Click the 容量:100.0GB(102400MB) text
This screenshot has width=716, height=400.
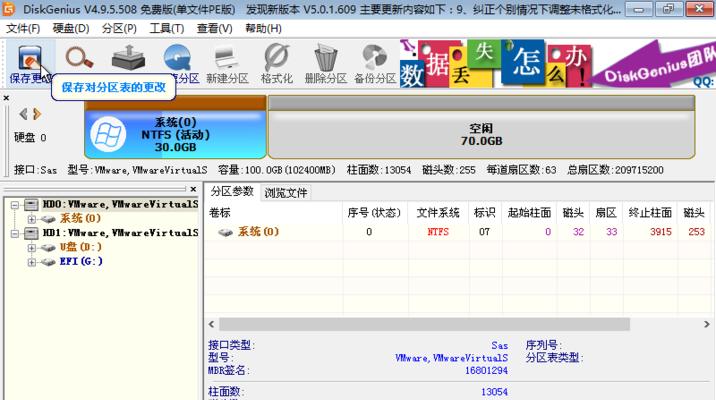click(x=277, y=170)
